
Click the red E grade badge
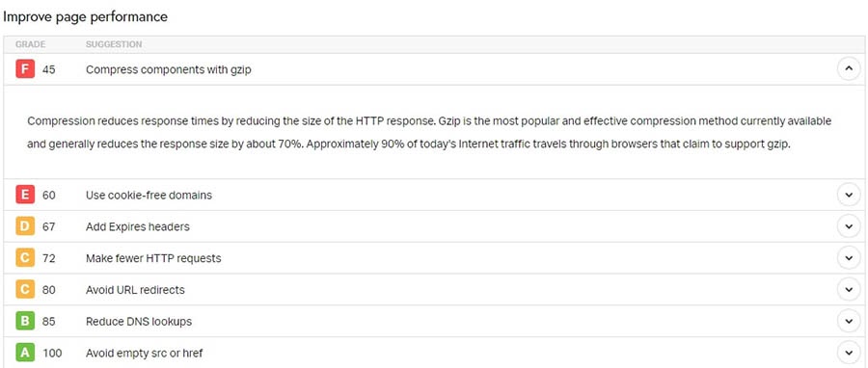click(x=25, y=195)
